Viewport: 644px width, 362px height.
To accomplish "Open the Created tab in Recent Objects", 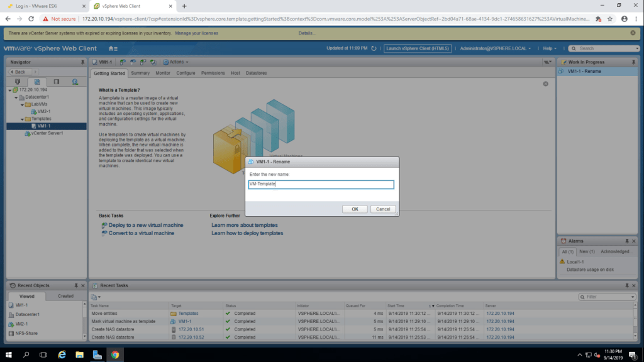I will point(65,296).
